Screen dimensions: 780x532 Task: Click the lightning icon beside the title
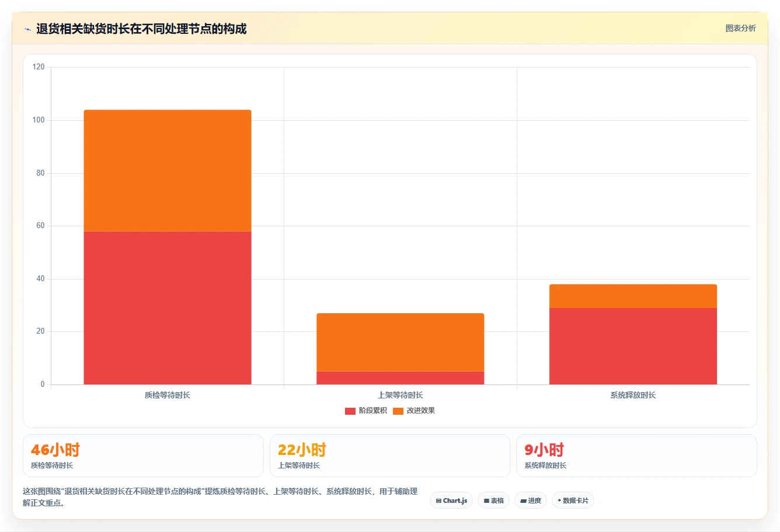point(27,29)
